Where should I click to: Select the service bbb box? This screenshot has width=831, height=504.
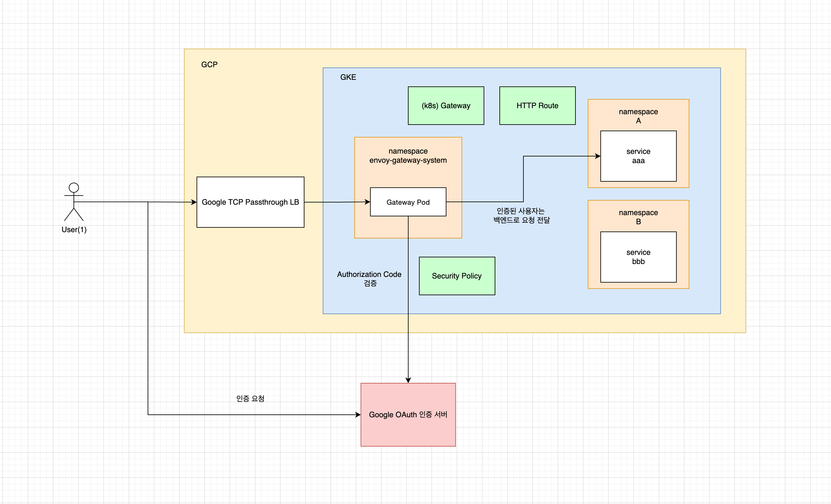coord(638,257)
